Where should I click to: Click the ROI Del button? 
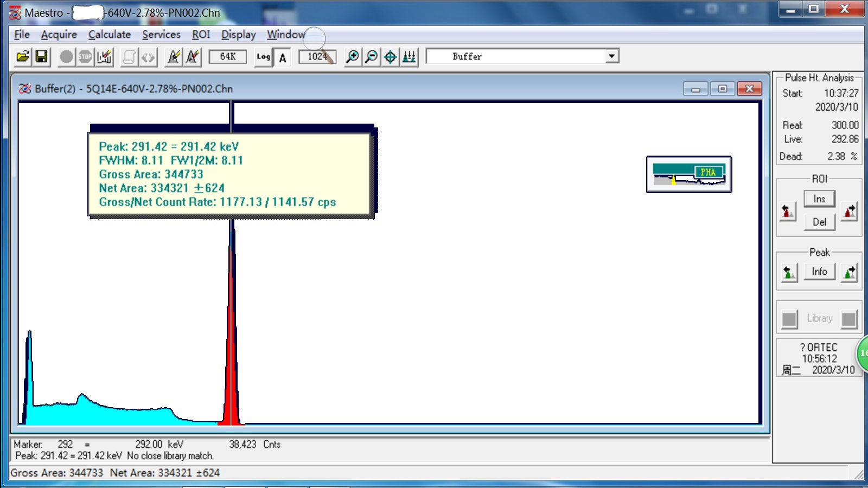(819, 222)
